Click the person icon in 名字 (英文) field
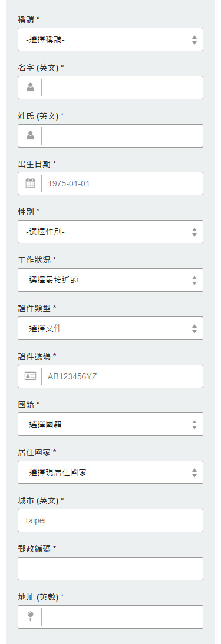This screenshot has height=644, width=221. pyautogui.click(x=30, y=87)
